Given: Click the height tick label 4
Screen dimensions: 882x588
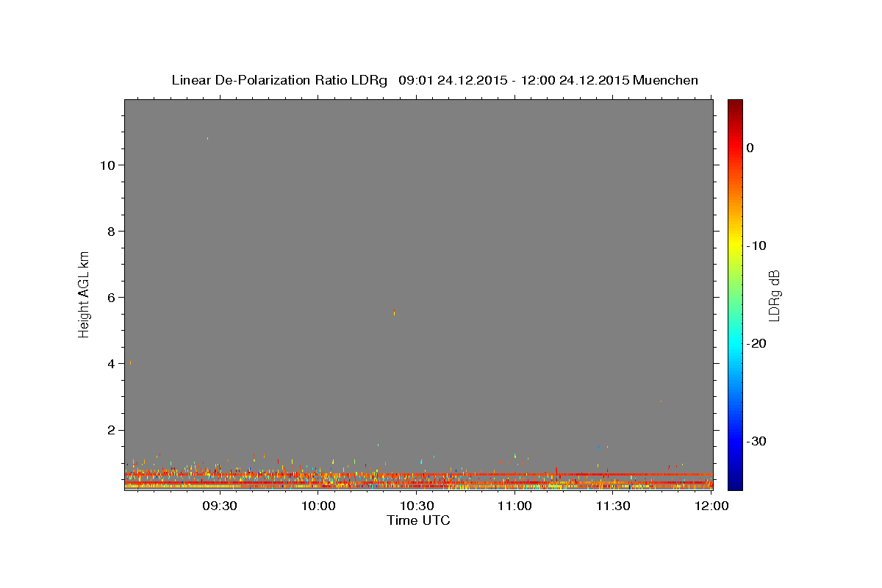Looking at the screenshot, I should click(110, 364).
